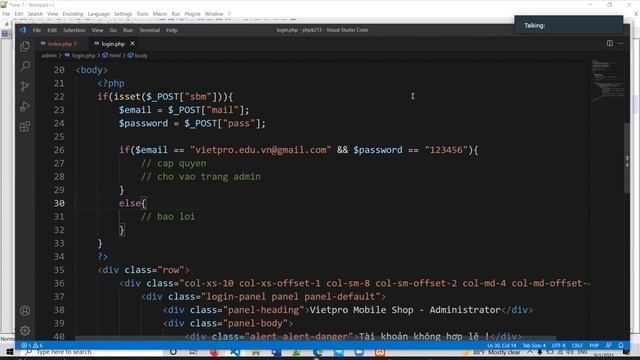Switch to the index.php tab

click(x=59, y=44)
